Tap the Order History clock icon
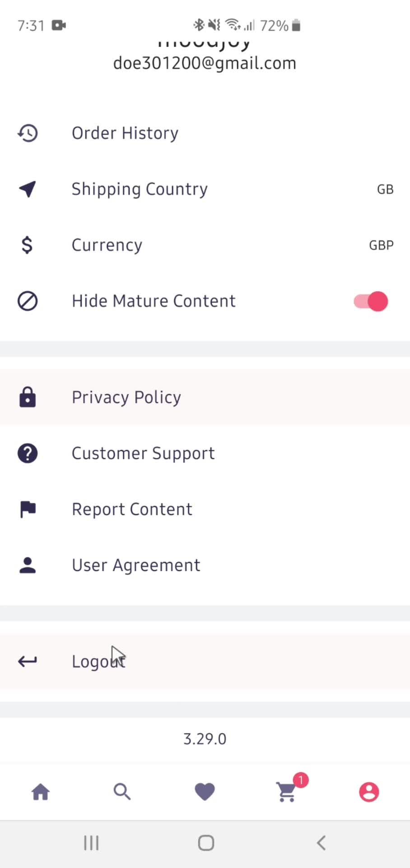This screenshot has width=410, height=868. [x=28, y=133]
